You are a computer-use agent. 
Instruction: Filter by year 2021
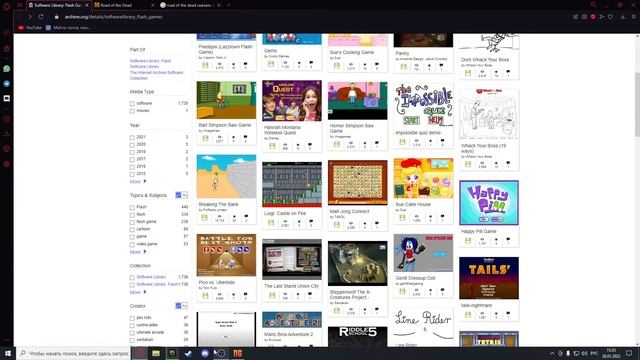click(x=132, y=138)
